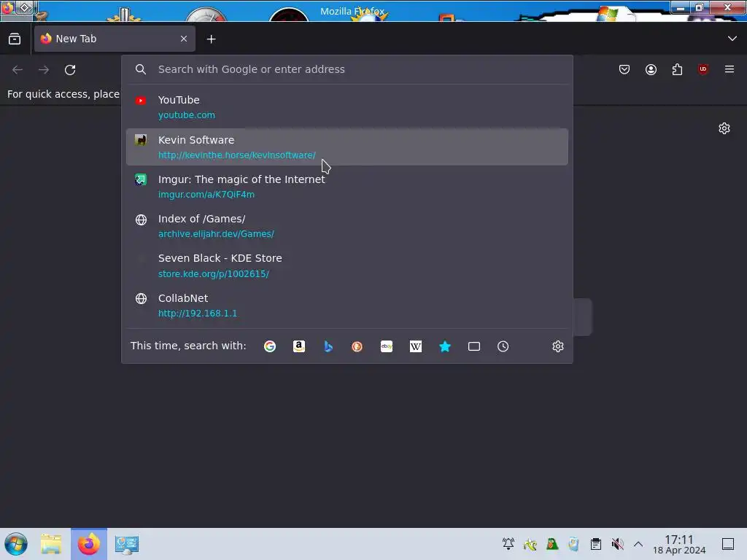Open a new tab with plus button
This screenshot has width=747, height=560.
[211, 39]
